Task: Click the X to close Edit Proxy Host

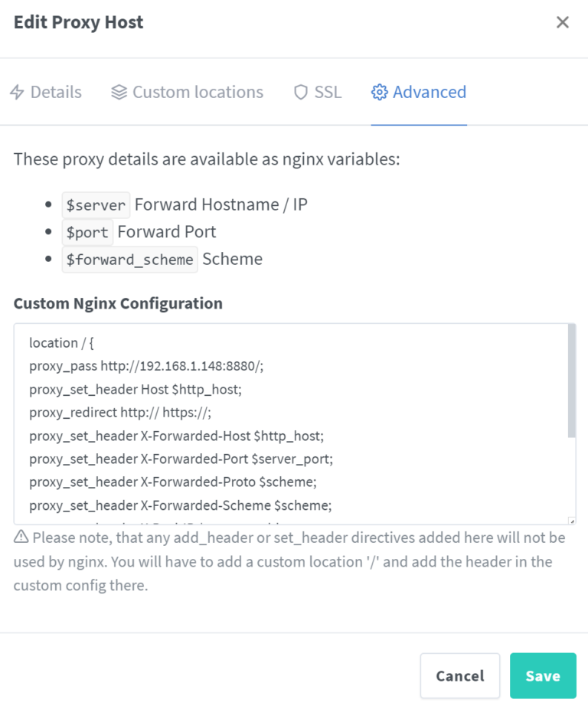Action: pos(563,22)
